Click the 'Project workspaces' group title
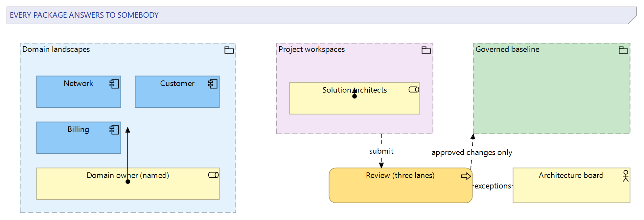Viewport: 644px width, 220px height. click(x=312, y=49)
